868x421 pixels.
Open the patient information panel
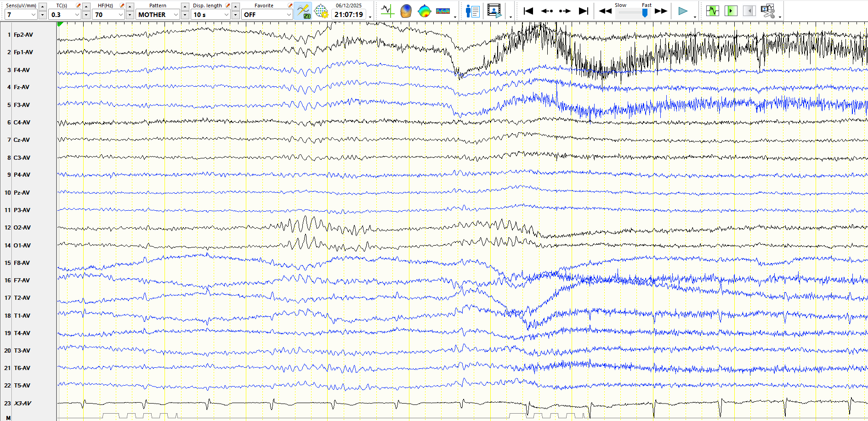(472, 11)
